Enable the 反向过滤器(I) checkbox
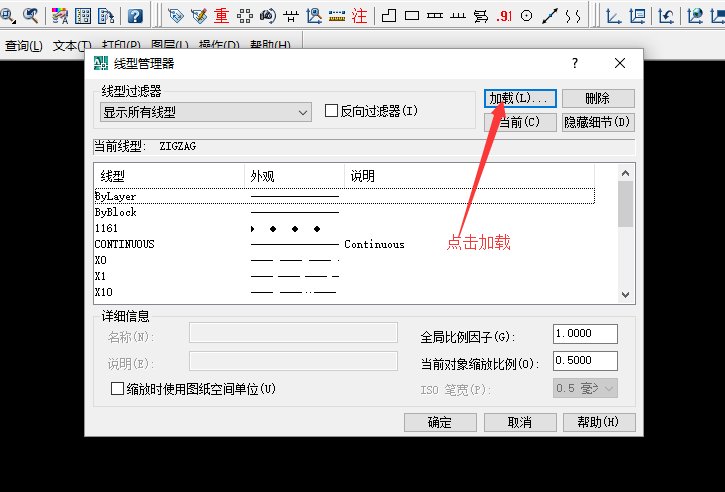This screenshot has width=725, height=492. point(331,111)
